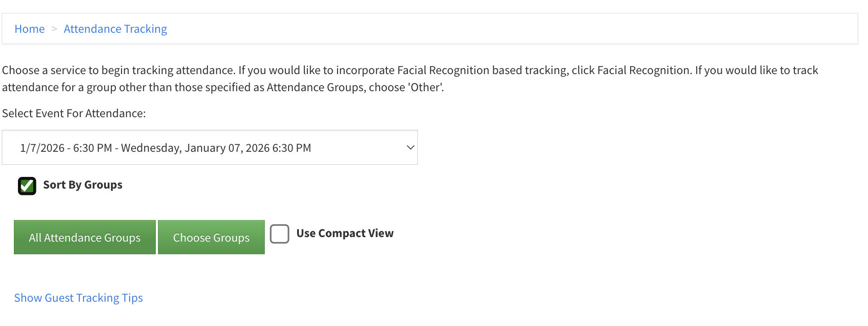Image resolution: width=868 pixels, height=326 pixels.
Task: Show Guest Tracking Tips
Action: click(79, 298)
